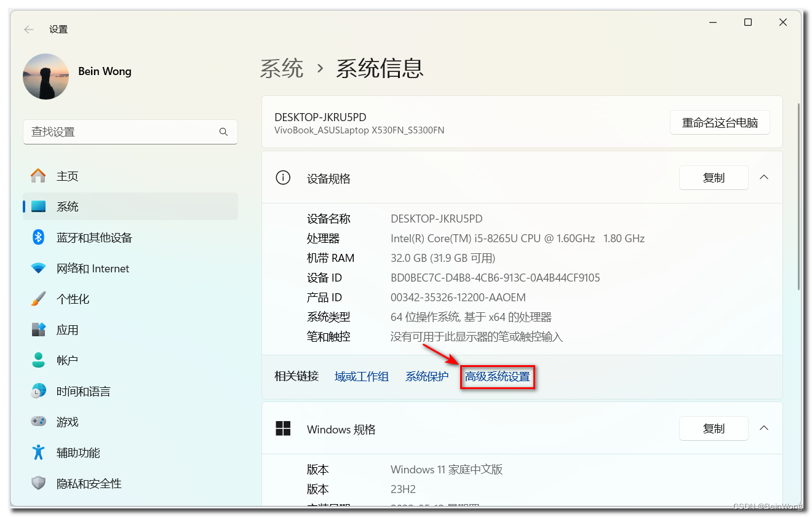Open the 系统保护 link
The image size is (812, 517).
tap(427, 376)
